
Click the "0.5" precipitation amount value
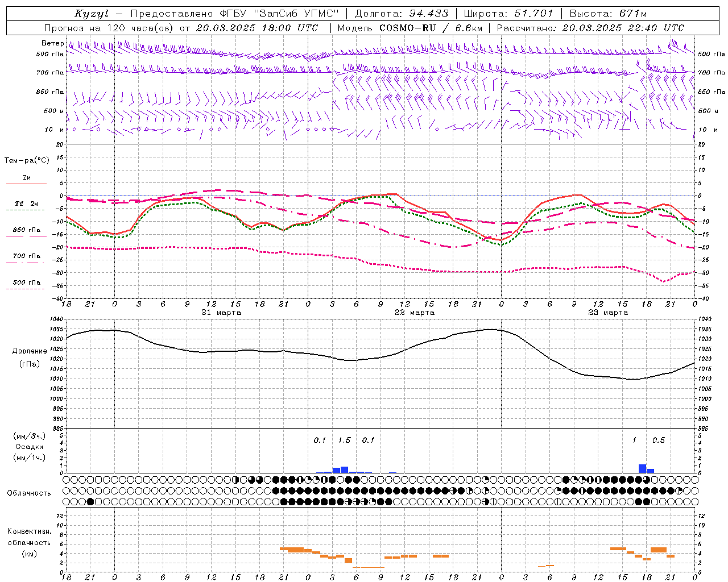point(659,440)
